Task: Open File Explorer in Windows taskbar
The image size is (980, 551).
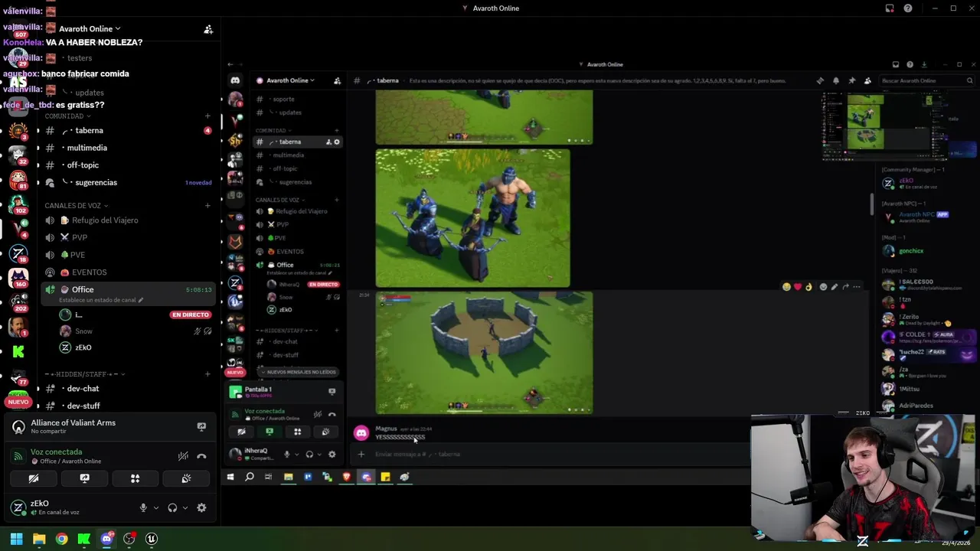Action: (x=39, y=539)
